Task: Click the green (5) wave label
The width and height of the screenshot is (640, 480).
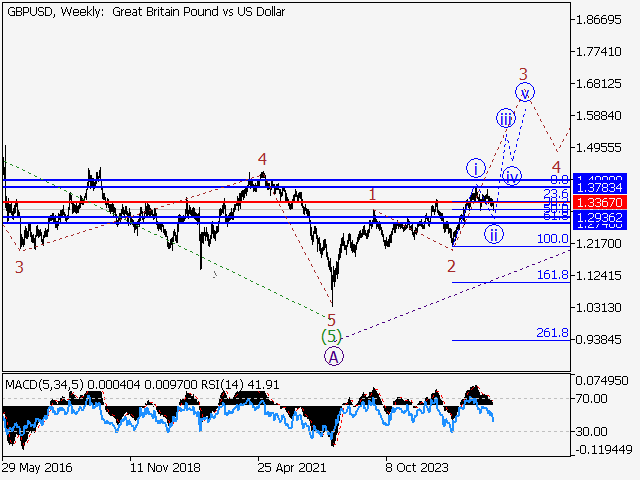Action: point(331,337)
